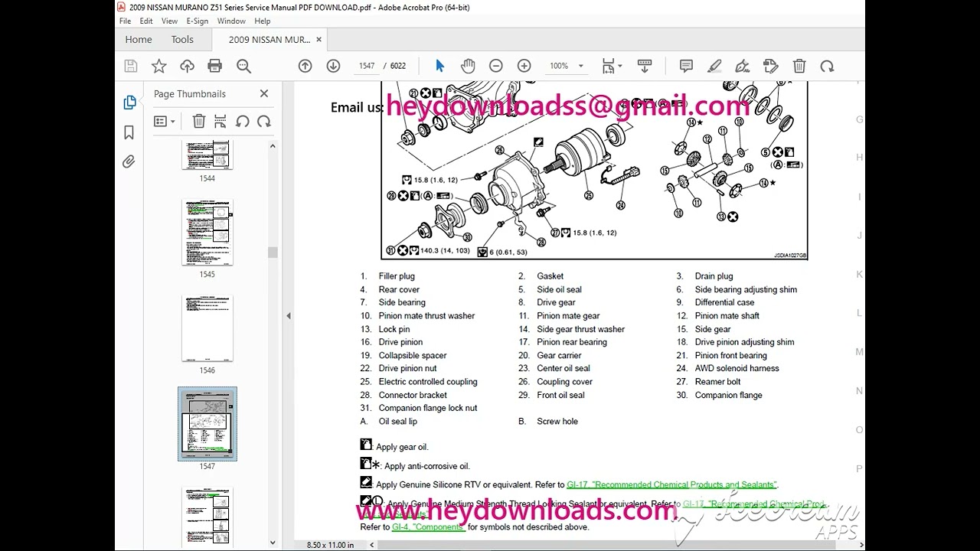Open the GI-4 "Components" link

pos(428,527)
